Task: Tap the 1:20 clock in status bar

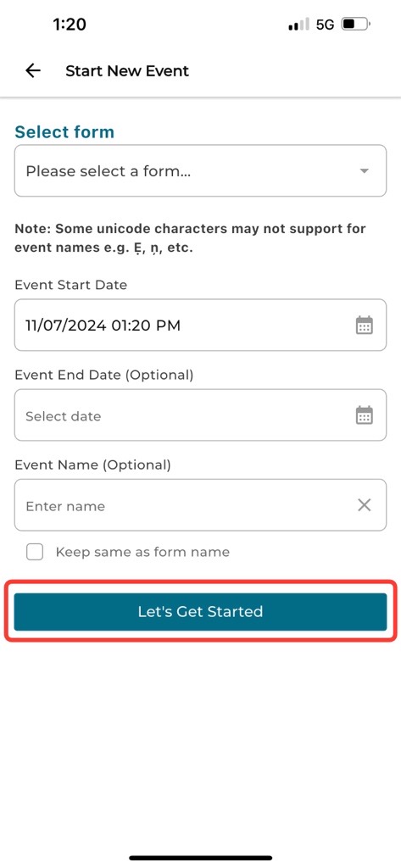Action: point(70,25)
